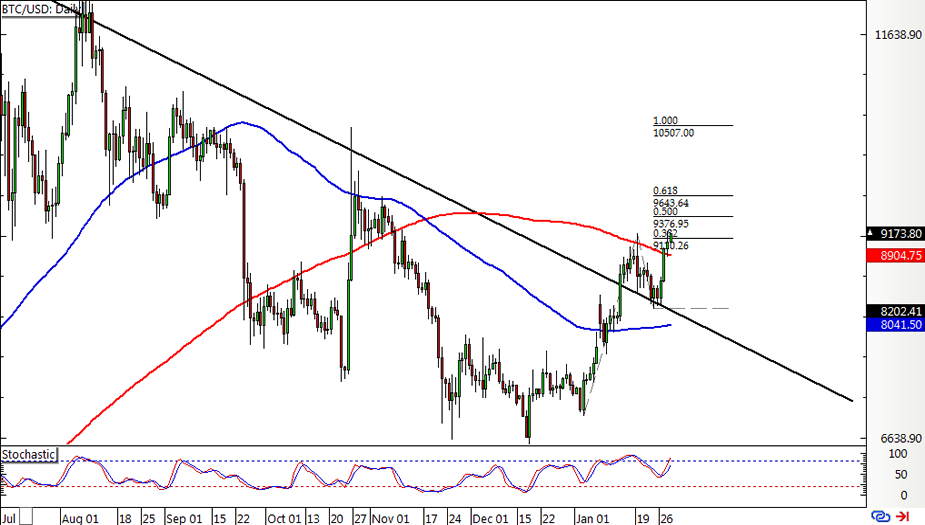Select the 9376.95 Fibonacci price label
Image resolution: width=925 pixels, height=525 pixels.
tap(671, 224)
